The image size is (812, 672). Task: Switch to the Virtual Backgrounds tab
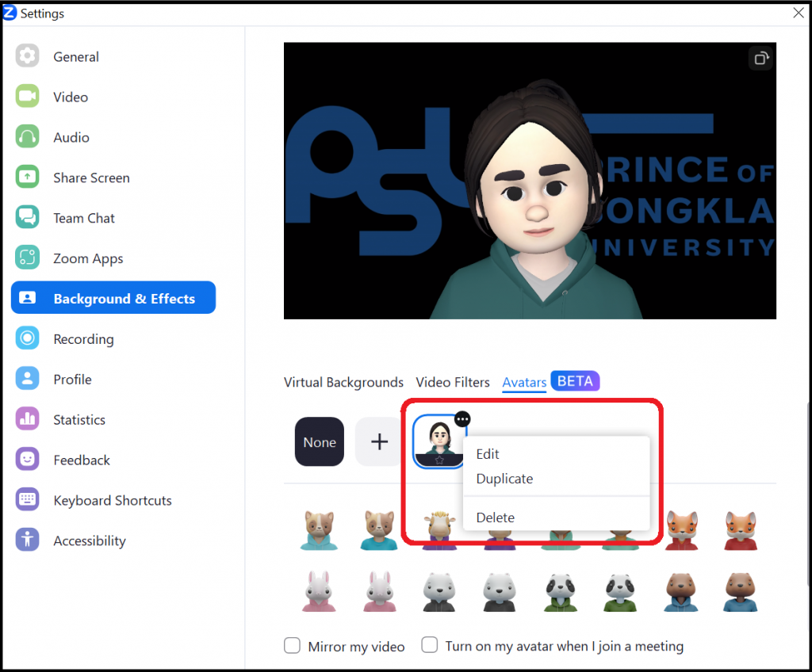343,382
